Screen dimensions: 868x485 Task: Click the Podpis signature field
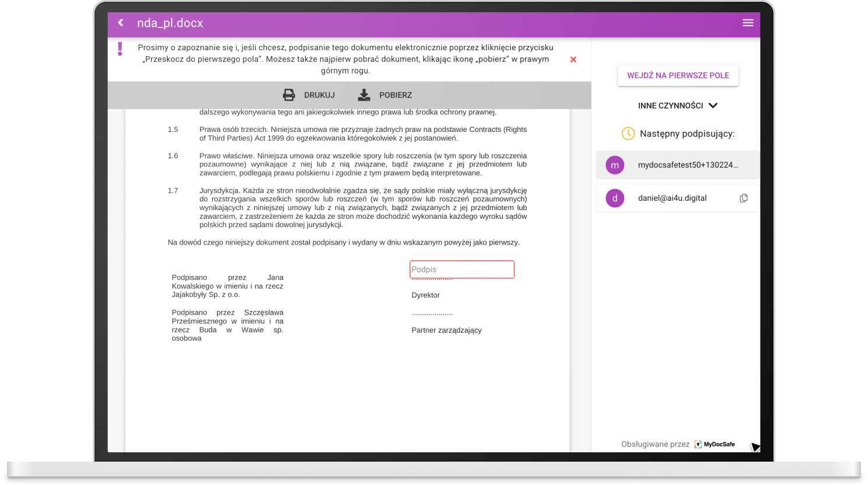461,270
